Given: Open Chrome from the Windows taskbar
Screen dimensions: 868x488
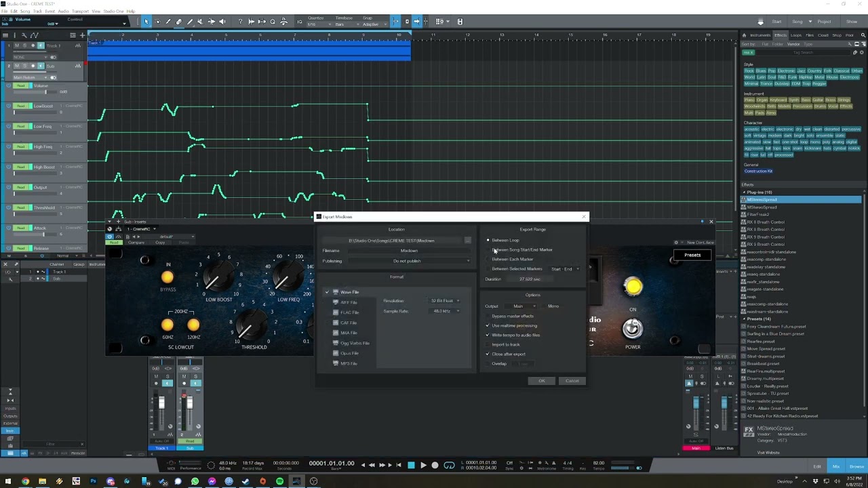Looking at the screenshot, I should click(x=25, y=481).
